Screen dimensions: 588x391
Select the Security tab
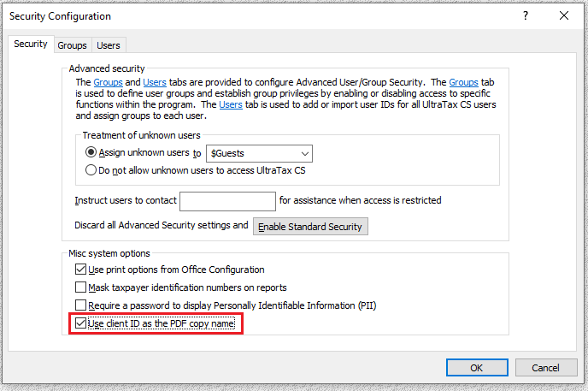tap(31, 44)
